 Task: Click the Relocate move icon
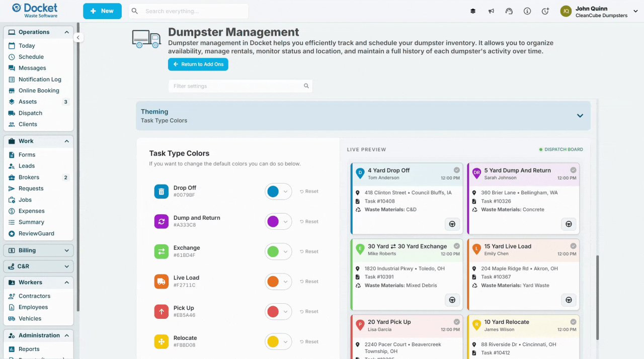[x=162, y=342]
